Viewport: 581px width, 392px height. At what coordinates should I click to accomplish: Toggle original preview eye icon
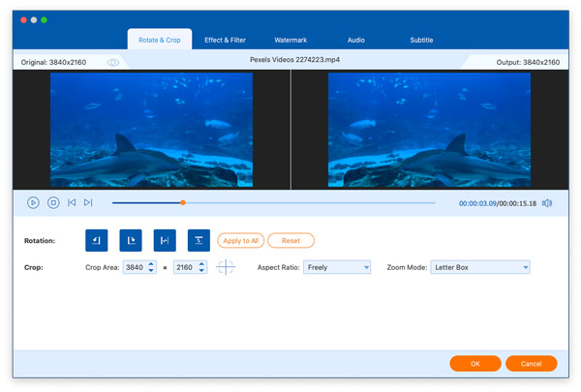[113, 63]
